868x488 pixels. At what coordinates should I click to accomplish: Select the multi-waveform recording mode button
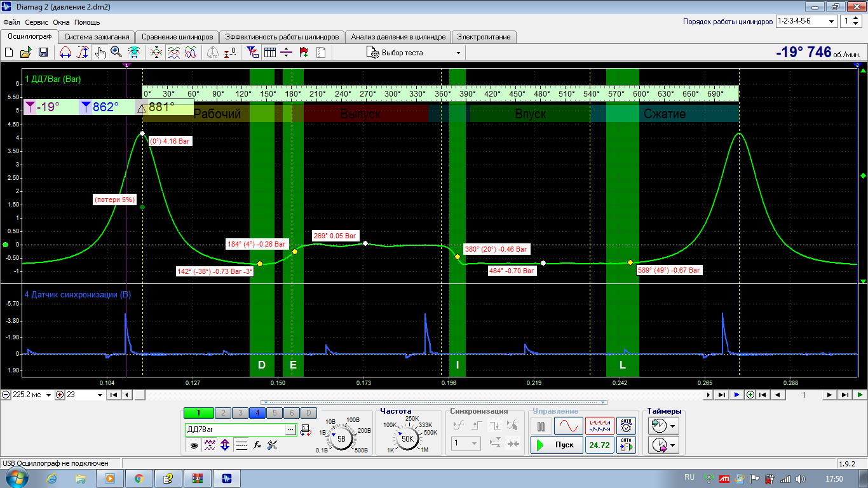(x=600, y=426)
